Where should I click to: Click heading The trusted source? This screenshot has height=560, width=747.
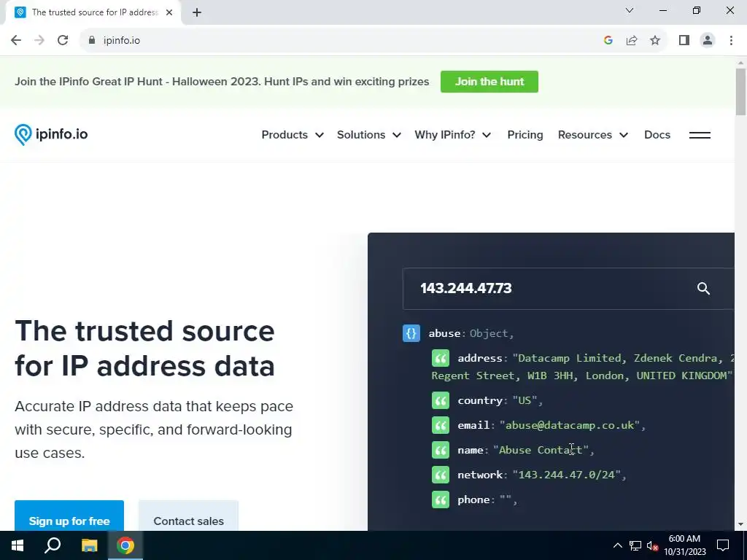145,349
